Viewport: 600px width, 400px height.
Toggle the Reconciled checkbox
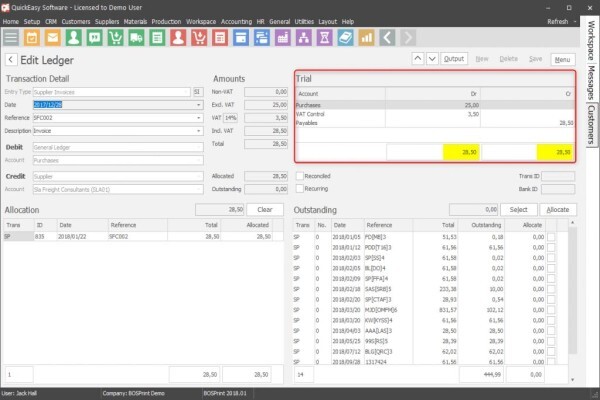[300, 176]
